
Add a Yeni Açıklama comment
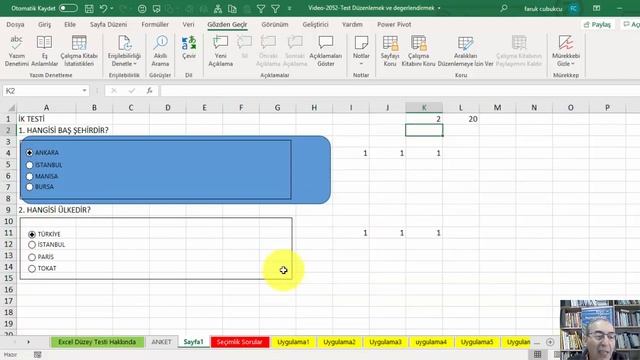pos(220,51)
